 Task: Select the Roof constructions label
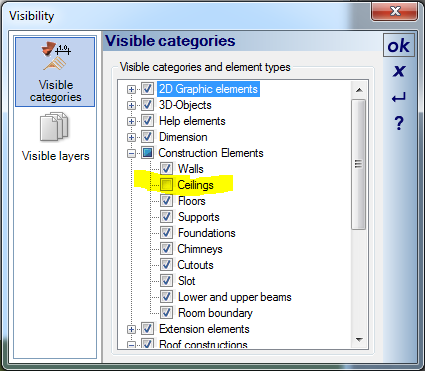(203, 344)
